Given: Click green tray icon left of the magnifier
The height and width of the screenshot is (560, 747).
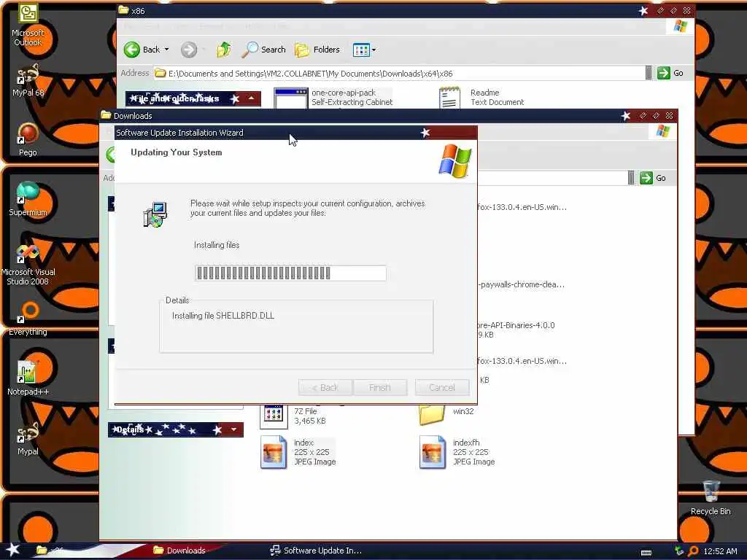Looking at the screenshot, I should pyautogui.click(x=679, y=551).
